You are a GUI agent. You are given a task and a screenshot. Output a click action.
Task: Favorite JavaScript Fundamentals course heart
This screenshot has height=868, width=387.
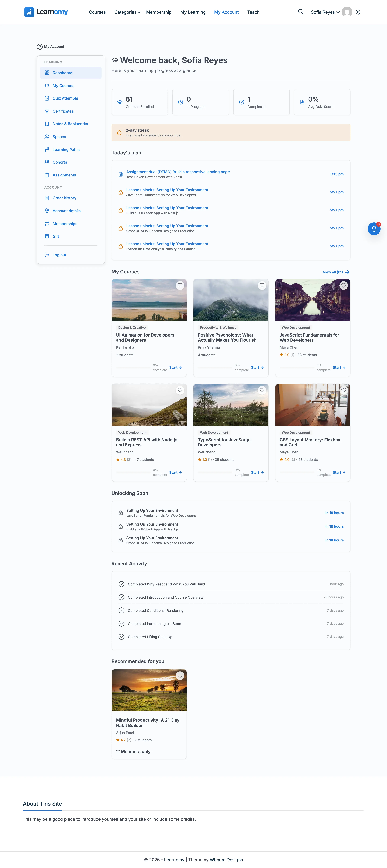pos(343,285)
